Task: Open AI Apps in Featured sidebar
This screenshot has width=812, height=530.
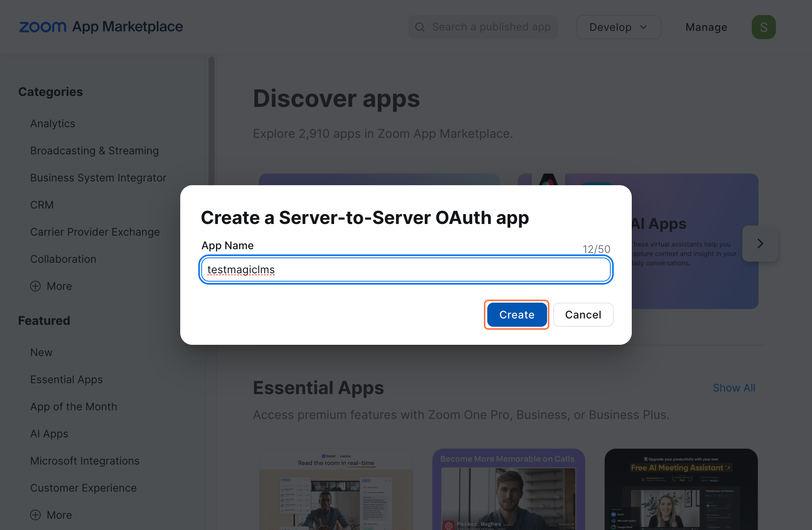Action: coord(49,434)
